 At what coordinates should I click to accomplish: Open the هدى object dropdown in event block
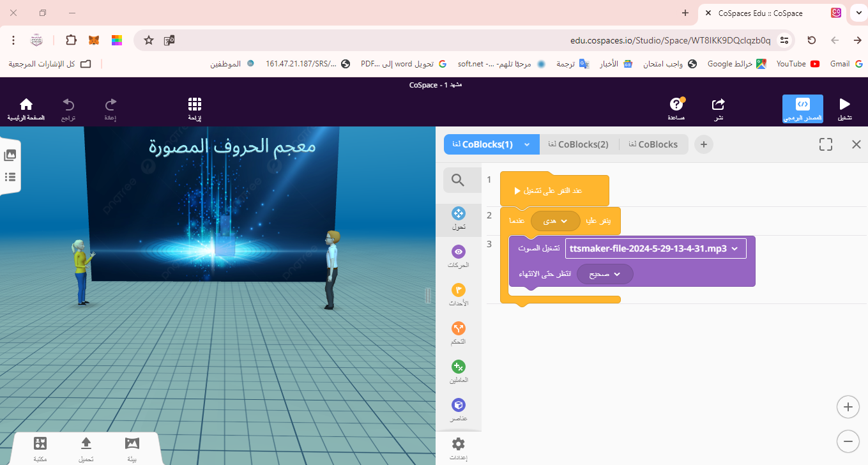point(555,220)
